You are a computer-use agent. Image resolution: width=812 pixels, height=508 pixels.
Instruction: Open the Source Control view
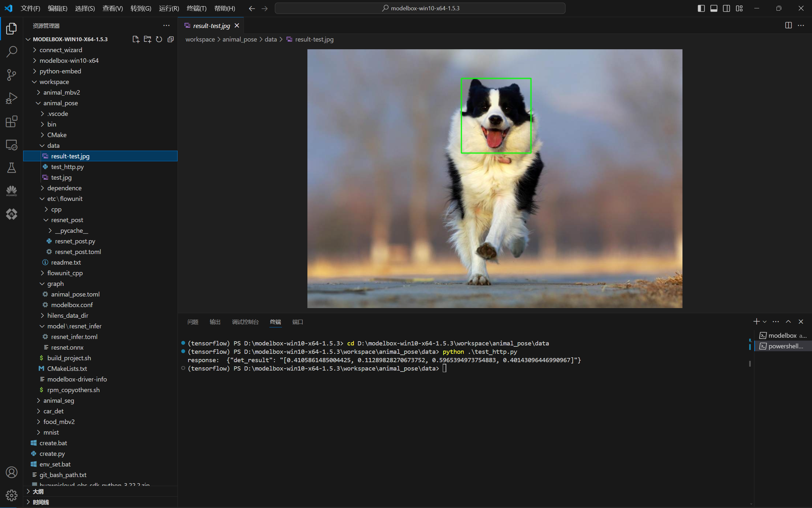pyautogui.click(x=11, y=75)
